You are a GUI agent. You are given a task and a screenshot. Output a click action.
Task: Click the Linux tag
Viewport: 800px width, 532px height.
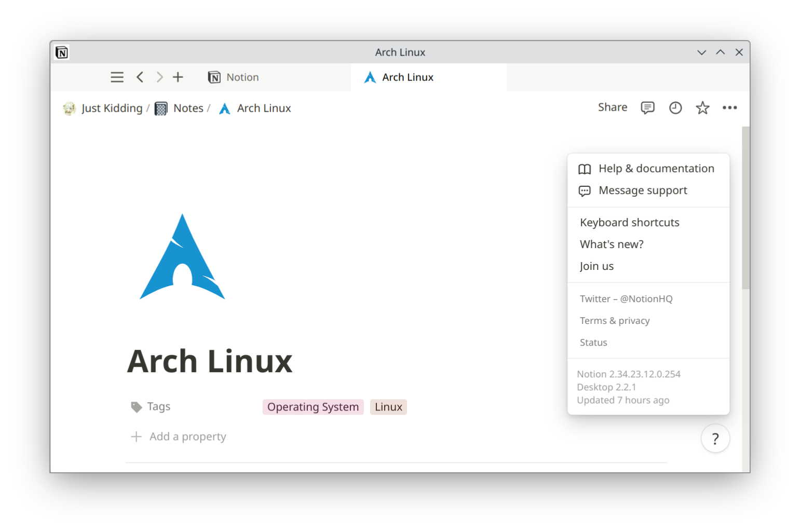(x=388, y=407)
